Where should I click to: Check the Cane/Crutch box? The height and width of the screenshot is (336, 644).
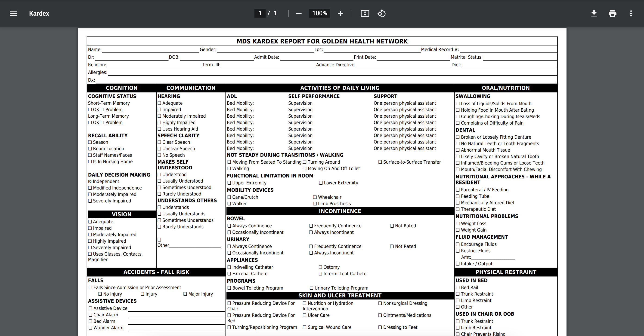click(x=229, y=197)
